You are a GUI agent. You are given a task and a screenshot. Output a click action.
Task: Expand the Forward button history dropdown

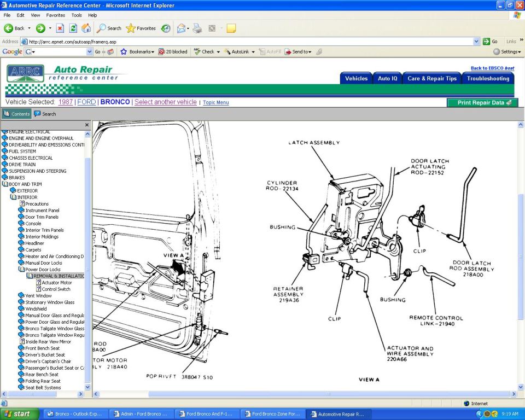[50, 28]
